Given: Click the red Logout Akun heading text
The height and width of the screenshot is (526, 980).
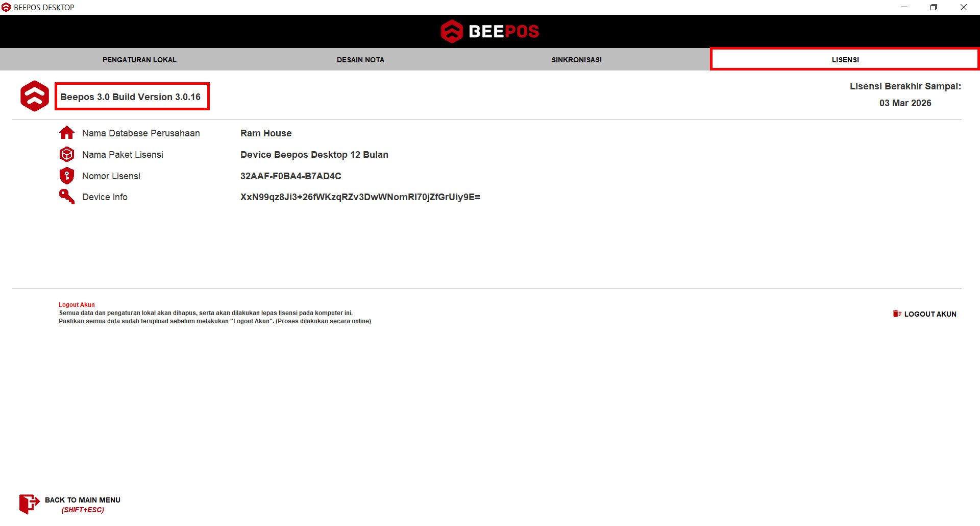Looking at the screenshot, I should [77, 305].
